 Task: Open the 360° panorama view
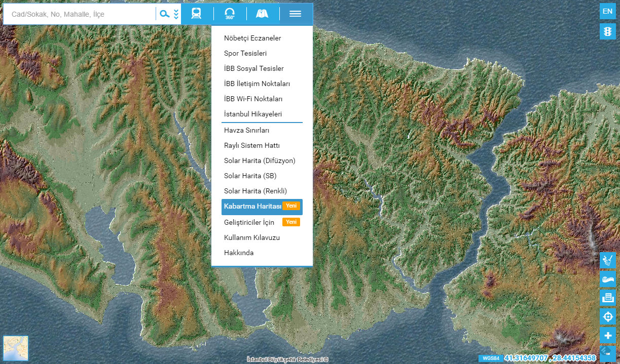coord(230,14)
